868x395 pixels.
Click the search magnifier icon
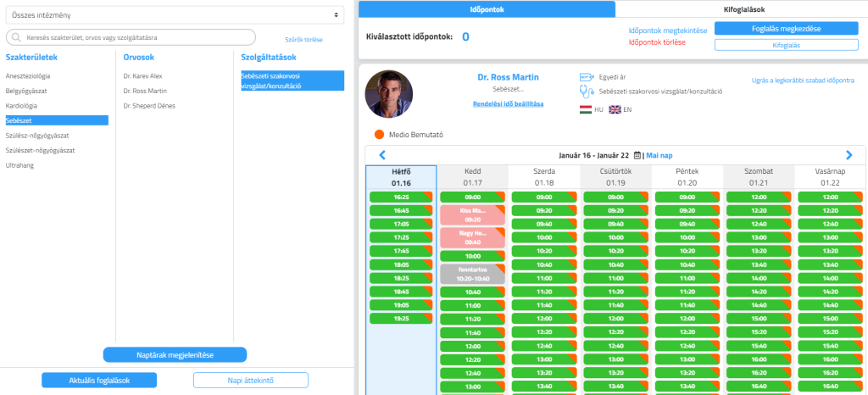click(17, 37)
